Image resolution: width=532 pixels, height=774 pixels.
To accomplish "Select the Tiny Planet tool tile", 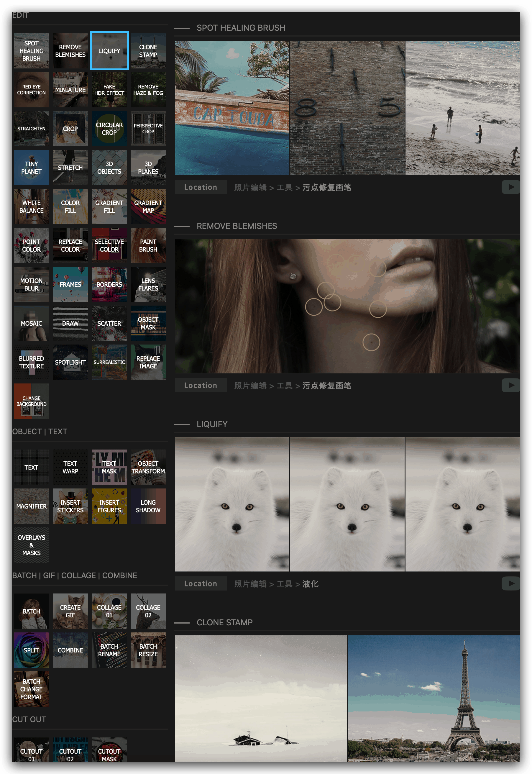I will click(x=31, y=168).
